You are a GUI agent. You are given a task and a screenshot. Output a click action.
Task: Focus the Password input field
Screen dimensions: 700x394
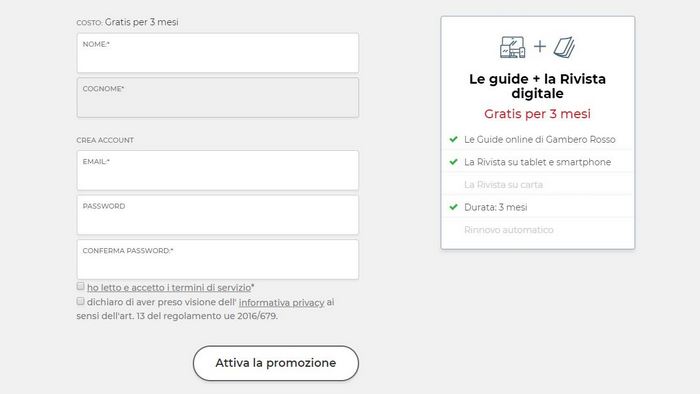point(218,215)
